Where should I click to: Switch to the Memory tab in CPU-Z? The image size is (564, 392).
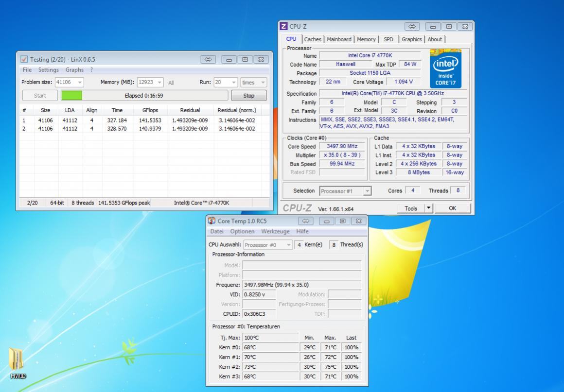(x=366, y=39)
